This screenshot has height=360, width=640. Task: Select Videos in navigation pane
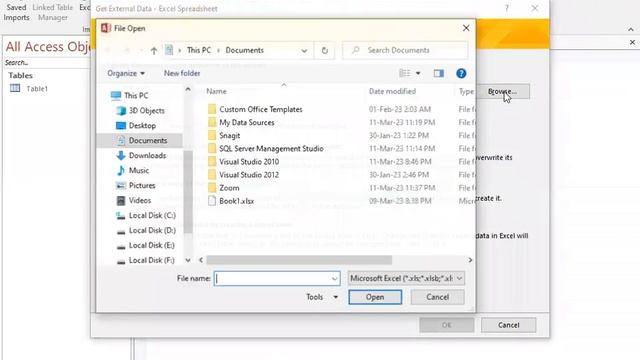click(140, 200)
